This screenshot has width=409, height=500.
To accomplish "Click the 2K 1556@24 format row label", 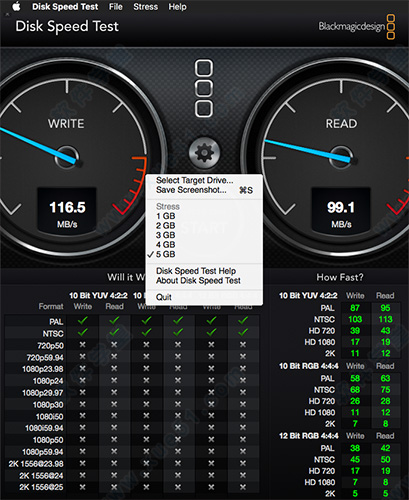I will pyautogui.click(x=41, y=475).
